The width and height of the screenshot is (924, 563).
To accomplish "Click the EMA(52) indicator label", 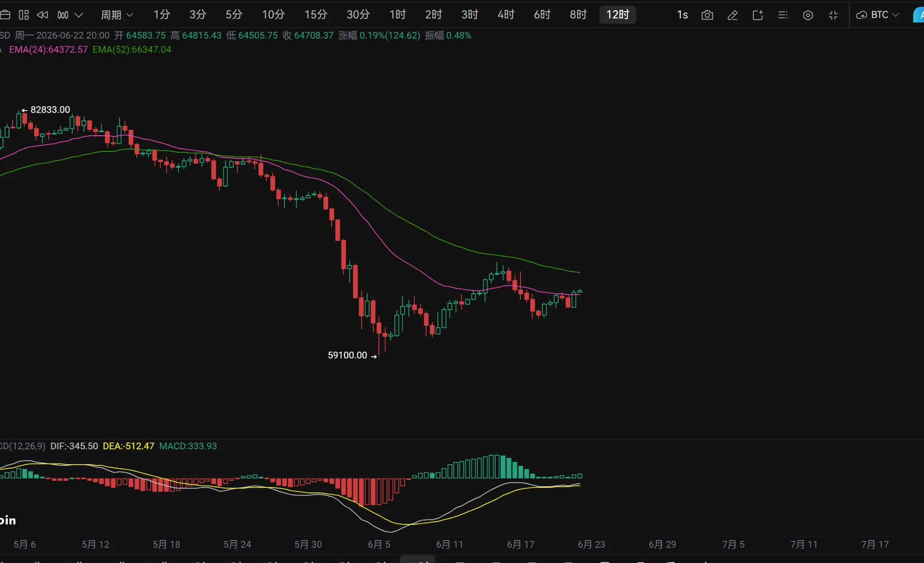I will point(132,49).
